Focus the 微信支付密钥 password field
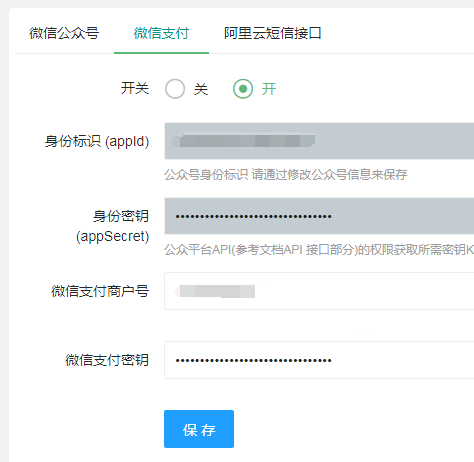The image size is (474, 462). click(x=319, y=360)
